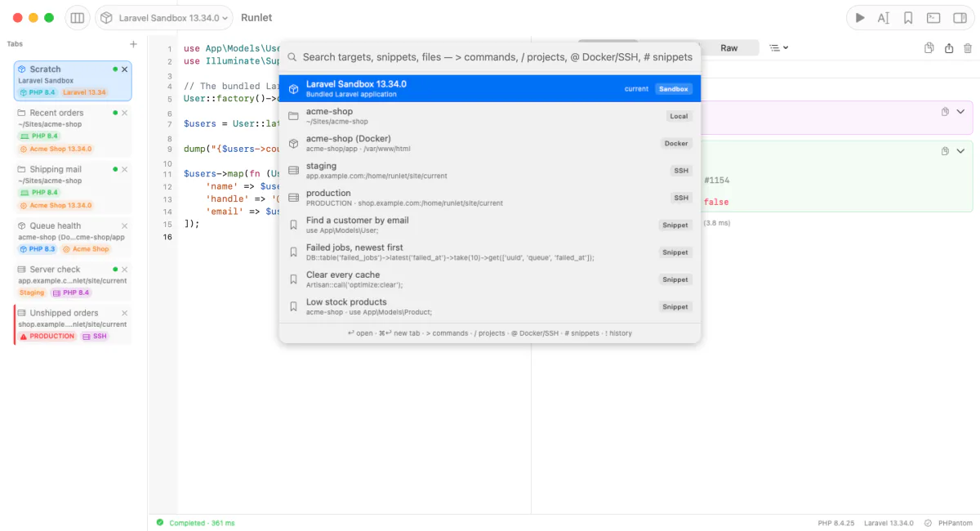Viewport: 980px width, 531px height.
Task: Choose Laravel Sandbox 13.34.0 in palette
Action: pos(490,88)
